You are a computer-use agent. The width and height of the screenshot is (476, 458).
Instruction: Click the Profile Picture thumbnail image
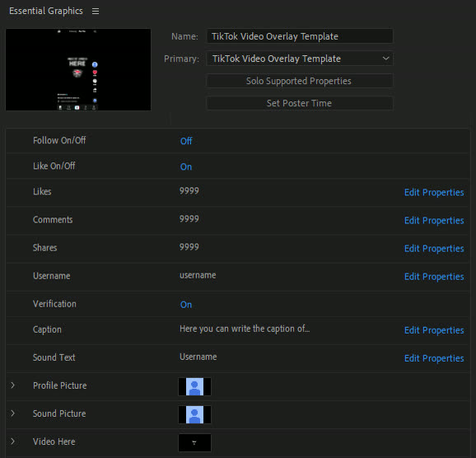(x=194, y=386)
